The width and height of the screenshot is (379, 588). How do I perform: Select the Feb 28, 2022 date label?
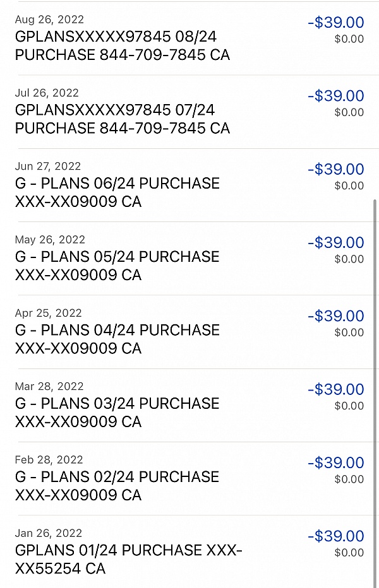pyautogui.click(x=49, y=460)
